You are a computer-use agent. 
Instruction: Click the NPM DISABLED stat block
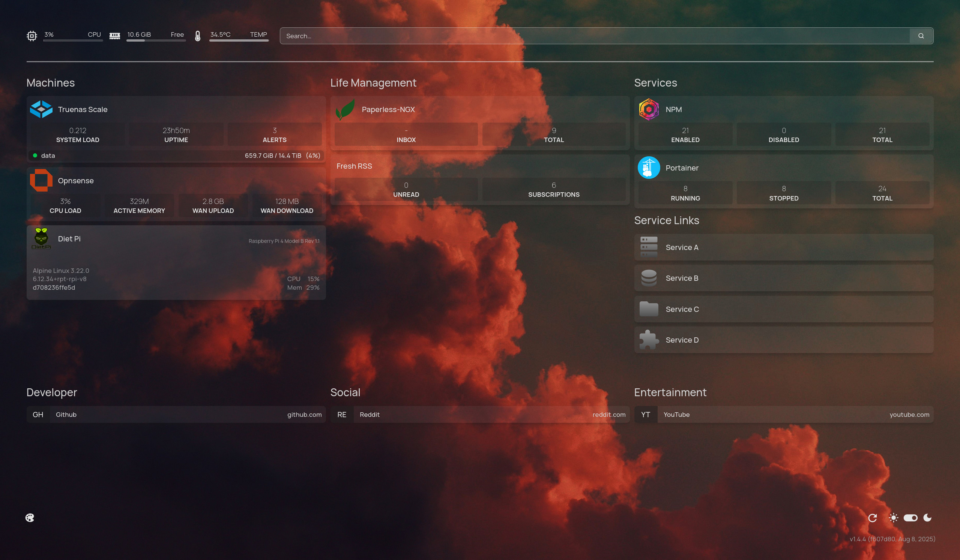click(784, 135)
